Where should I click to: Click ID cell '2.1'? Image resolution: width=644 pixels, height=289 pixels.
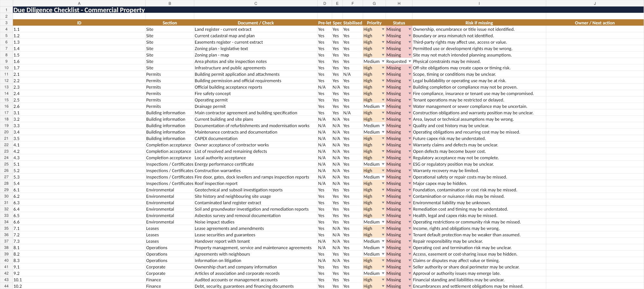79,74
